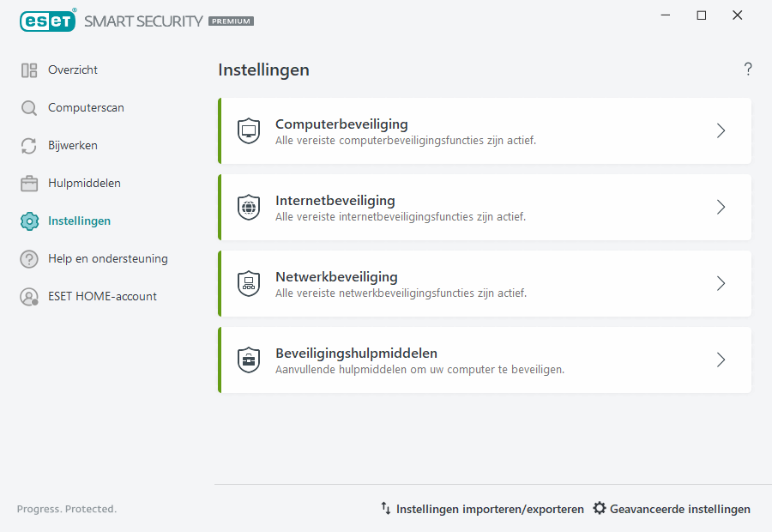Expand the Internetbeveiliging section chevron
772x532 pixels.
point(721,207)
